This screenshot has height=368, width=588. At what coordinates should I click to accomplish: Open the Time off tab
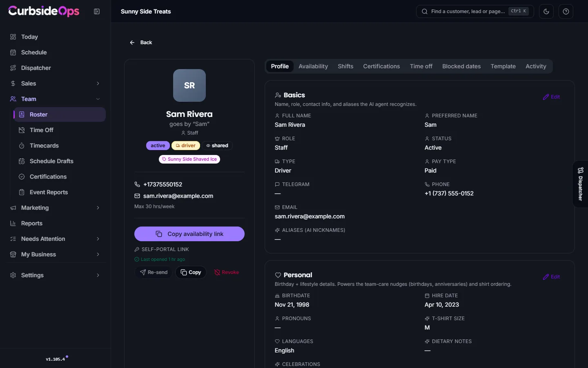(x=421, y=66)
